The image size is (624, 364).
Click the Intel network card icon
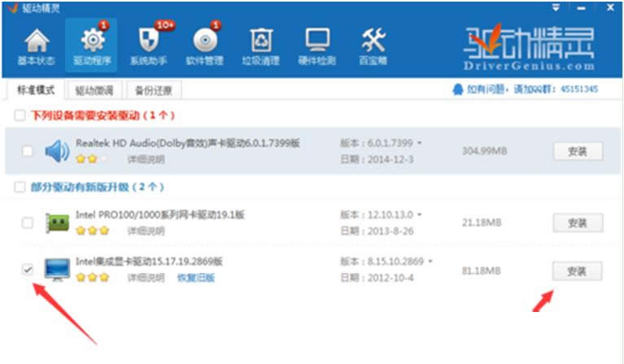coord(57,223)
